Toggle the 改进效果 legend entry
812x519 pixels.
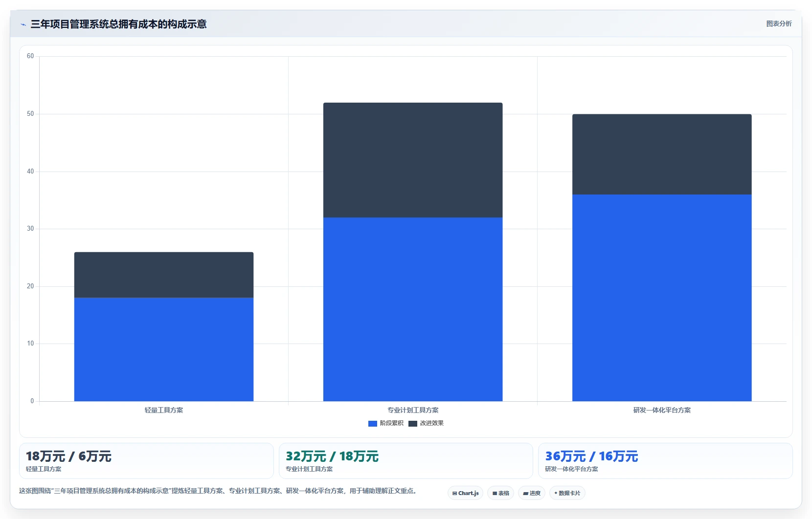pyautogui.click(x=426, y=423)
